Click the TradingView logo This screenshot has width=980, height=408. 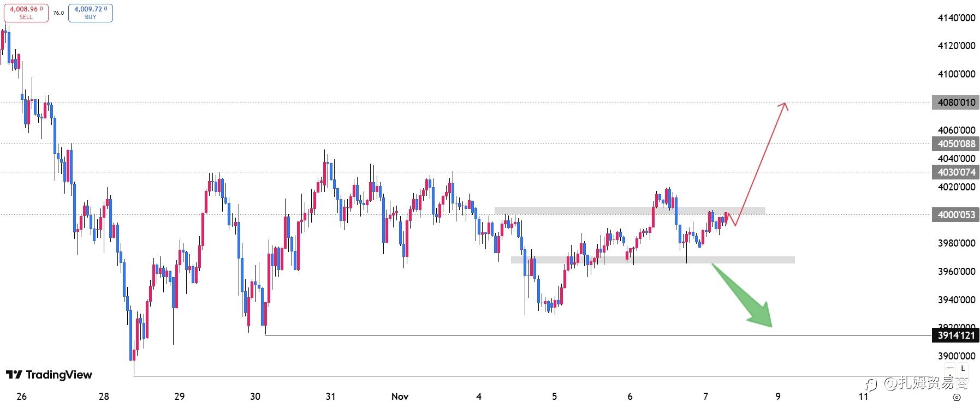49,375
